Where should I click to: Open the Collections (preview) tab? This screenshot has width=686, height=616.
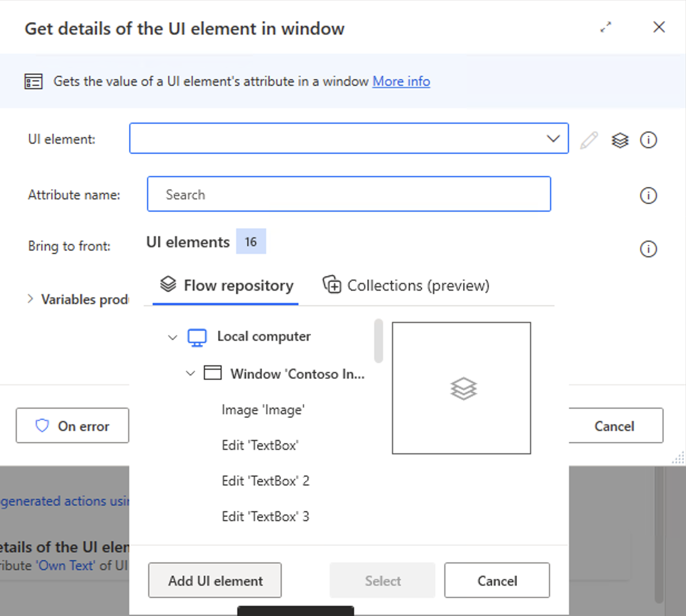point(406,286)
